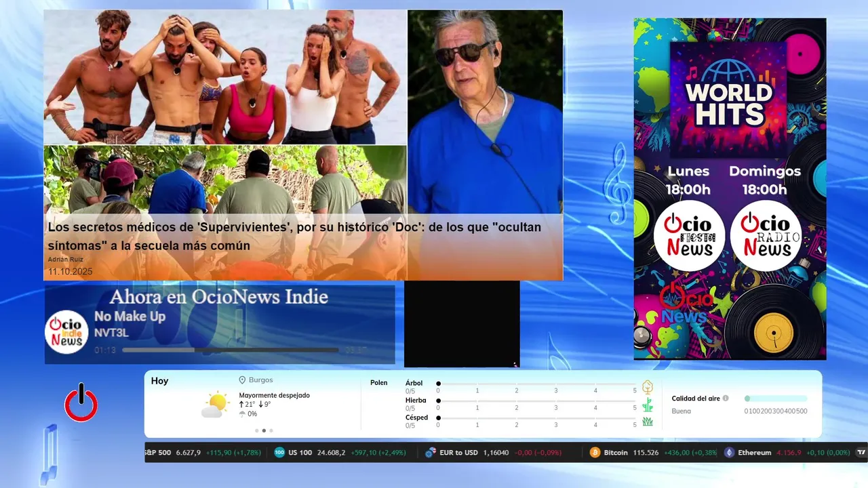Click the sun and cloud weather icon
This screenshot has height=488, width=868.
click(x=216, y=405)
